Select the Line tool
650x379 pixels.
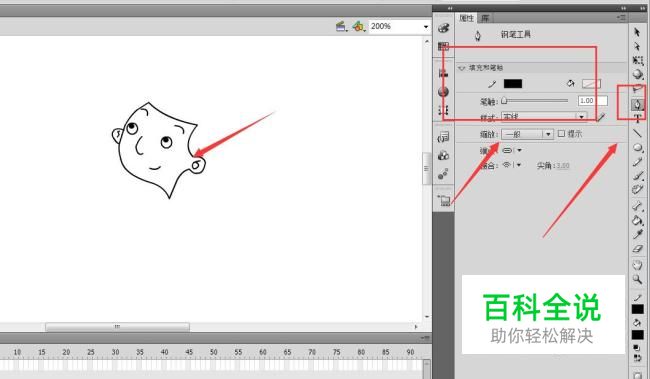[638, 133]
